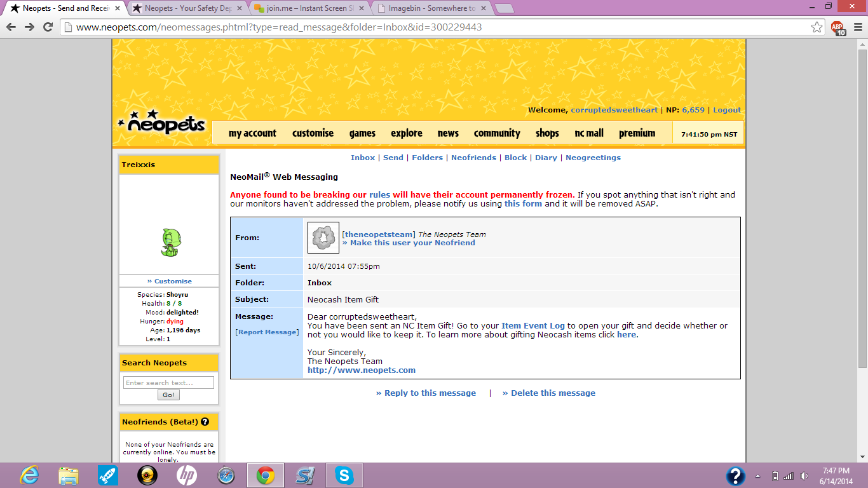
Task: Open Internet Explorer from the taskbar
Action: [29, 475]
